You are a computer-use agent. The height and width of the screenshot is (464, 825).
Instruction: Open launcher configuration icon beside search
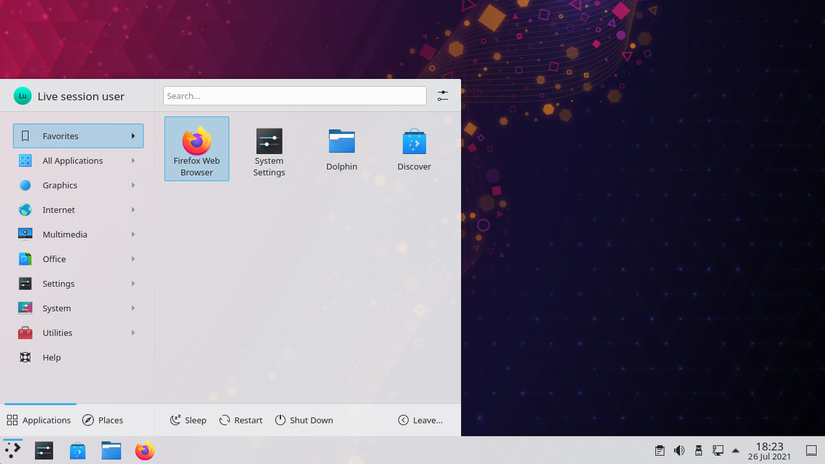click(443, 96)
